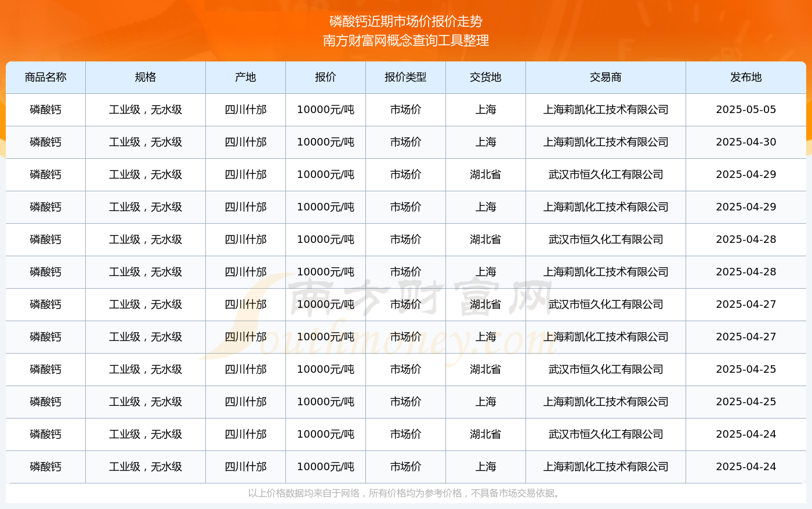Select 武汉市恒久化工有限公司 in the 2025-04-27 row
Screen dimensions: 812x509
point(606,304)
